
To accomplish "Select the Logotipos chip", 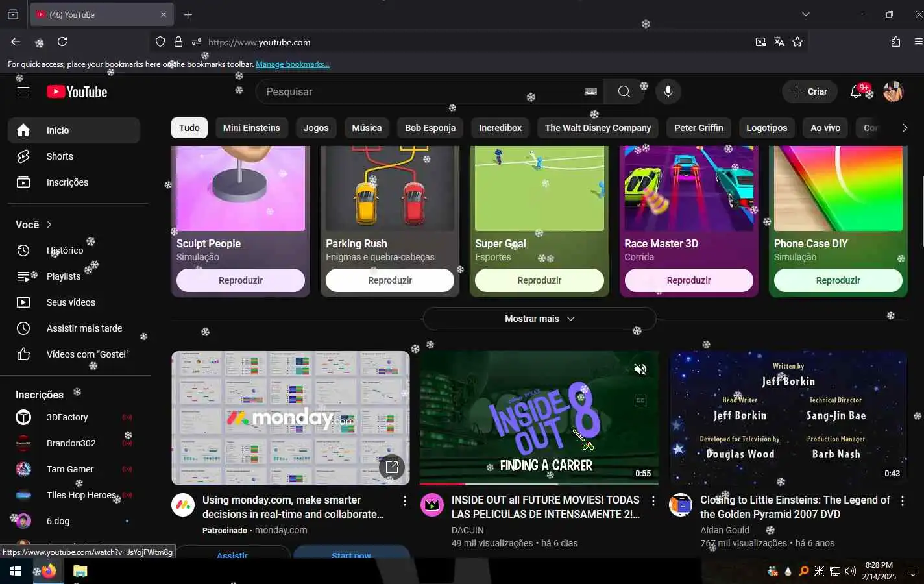I will (x=766, y=128).
